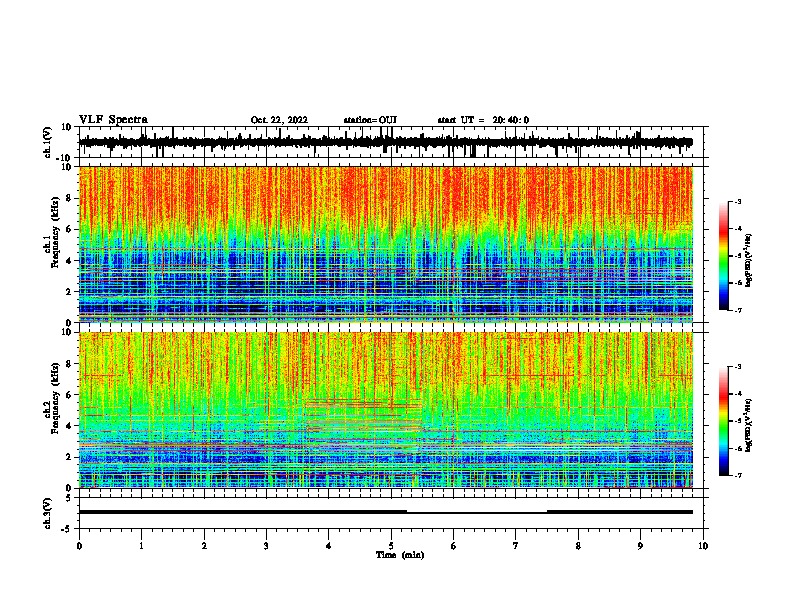Click the "ch.3(V)" vertical axis label

(x=47, y=513)
